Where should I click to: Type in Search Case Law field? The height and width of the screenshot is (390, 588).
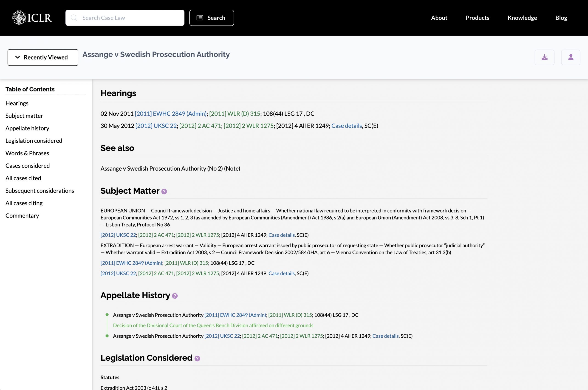click(129, 18)
